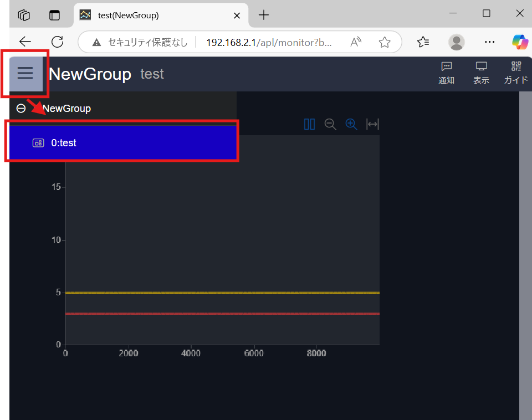
Task: Select the test(NewGroup) browser tab
Action: coord(161,16)
